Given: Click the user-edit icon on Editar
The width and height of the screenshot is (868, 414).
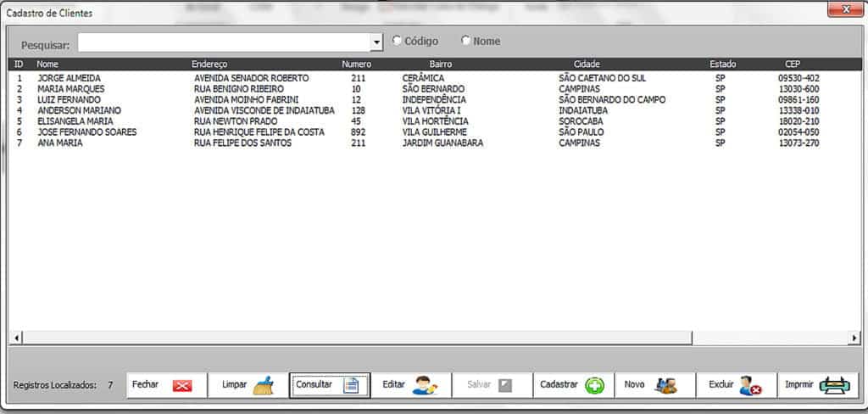Looking at the screenshot, I should pyautogui.click(x=425, y=385).
